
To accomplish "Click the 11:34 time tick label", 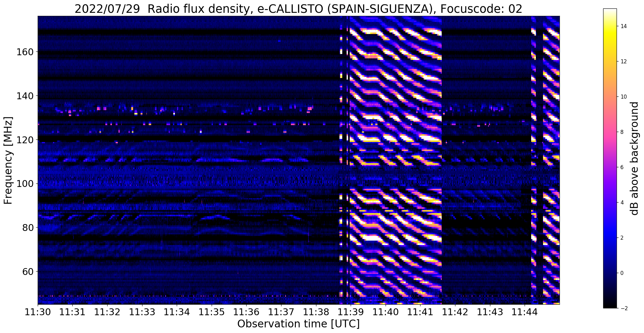I will tap(177, 312).
